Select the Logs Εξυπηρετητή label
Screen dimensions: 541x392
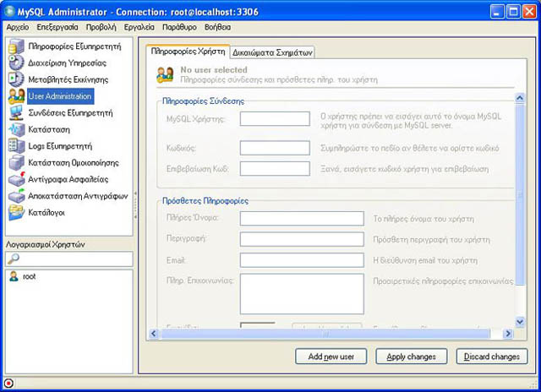(x=60, y=146)
